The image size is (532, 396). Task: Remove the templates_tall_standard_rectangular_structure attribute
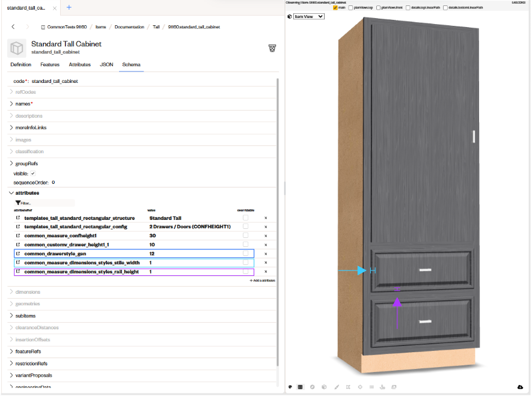pyautogui.click(x=266, y=218)
